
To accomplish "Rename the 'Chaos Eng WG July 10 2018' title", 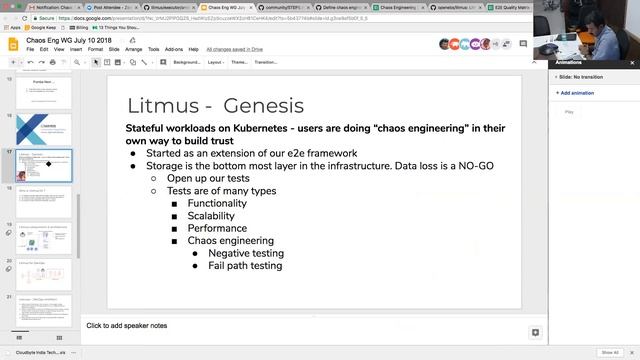I will click(x=69, y=40).
